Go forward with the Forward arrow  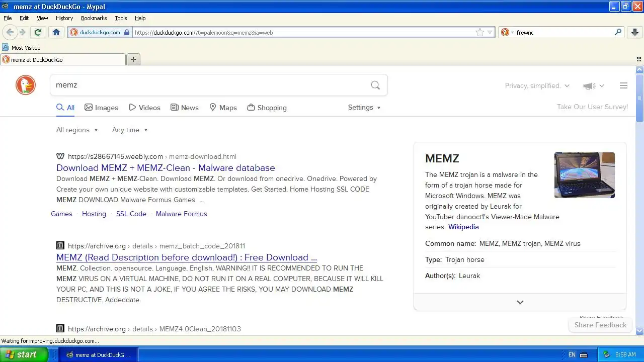point(22,32)
